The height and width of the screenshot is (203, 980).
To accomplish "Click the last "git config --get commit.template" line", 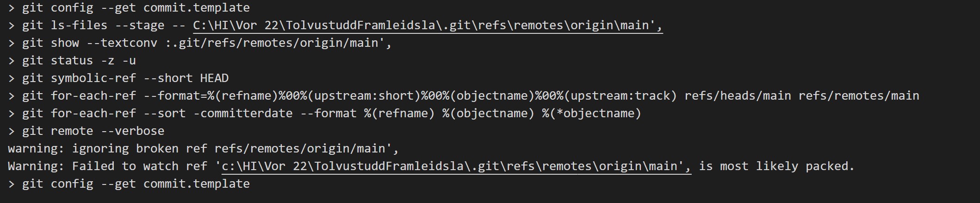I will coord(129,184).
